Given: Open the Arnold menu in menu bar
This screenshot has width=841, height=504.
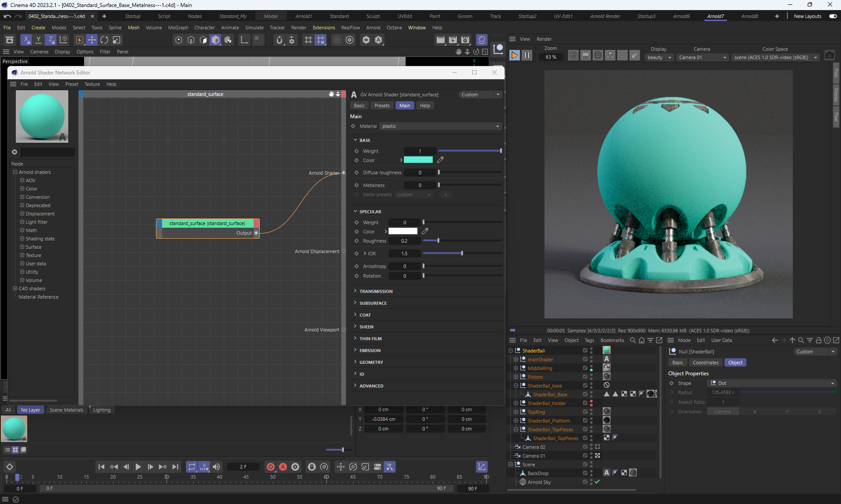Looking at the screenshot, I should click(x=373, y=28).
